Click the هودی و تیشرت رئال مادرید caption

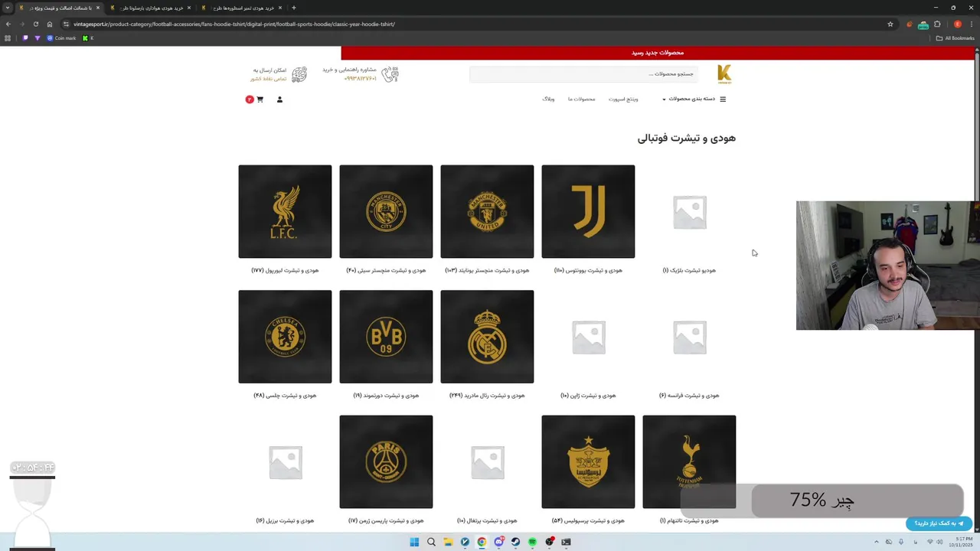tap(487, 396)
